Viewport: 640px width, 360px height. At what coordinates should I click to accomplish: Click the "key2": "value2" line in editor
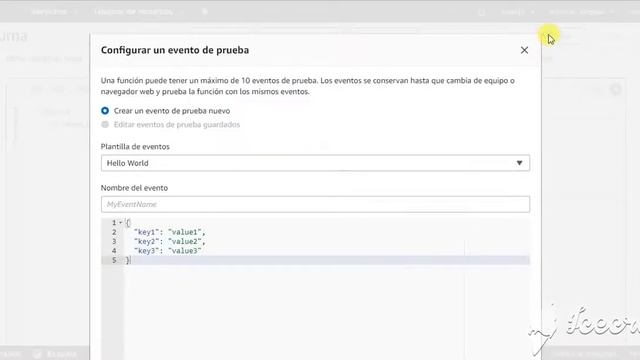point(169,242)
